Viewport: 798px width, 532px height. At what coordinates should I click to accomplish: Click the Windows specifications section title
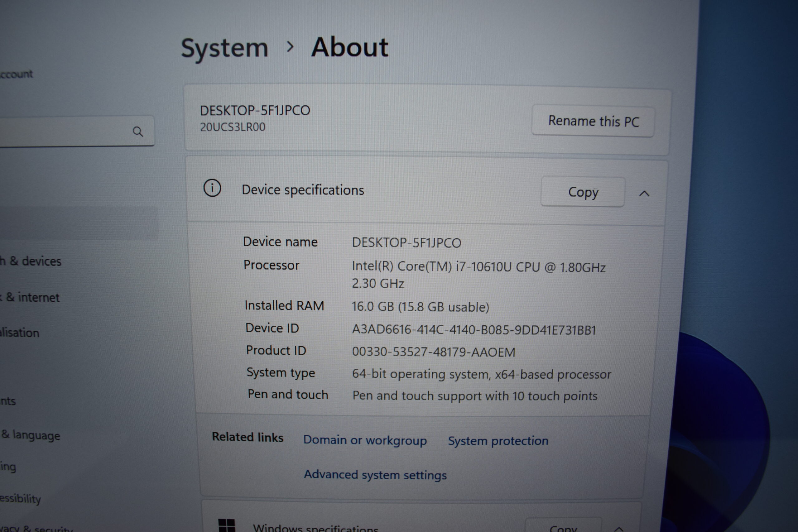point(315,528)
